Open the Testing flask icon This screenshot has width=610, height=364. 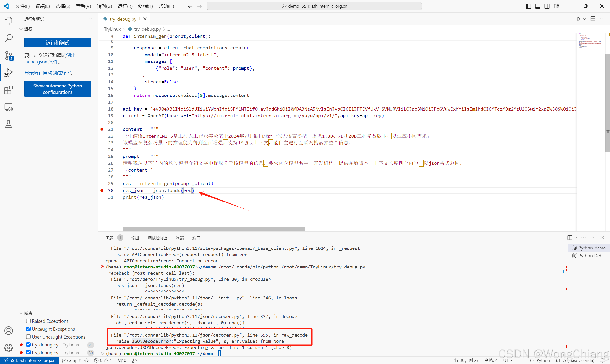coord(9,124)
